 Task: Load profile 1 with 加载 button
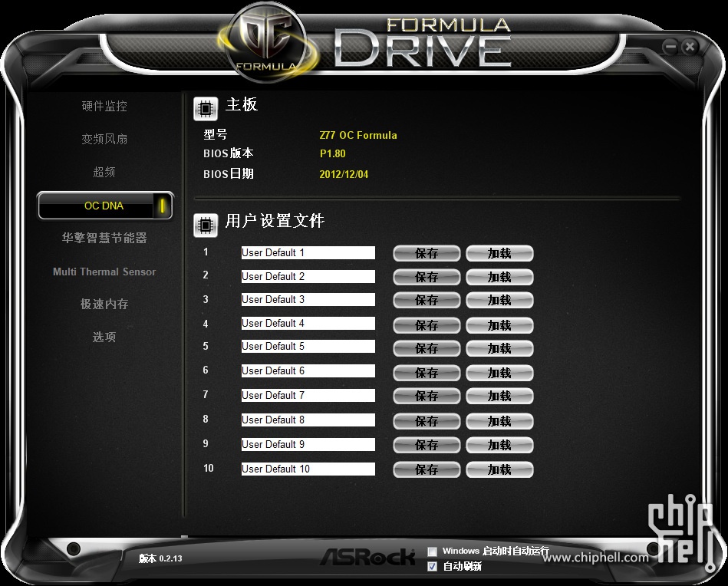tap(499, 254)
